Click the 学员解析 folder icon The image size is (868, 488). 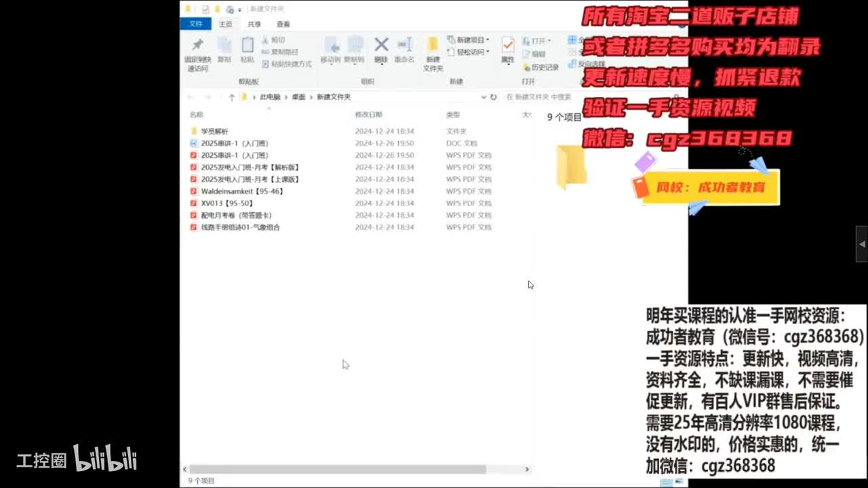194,131
